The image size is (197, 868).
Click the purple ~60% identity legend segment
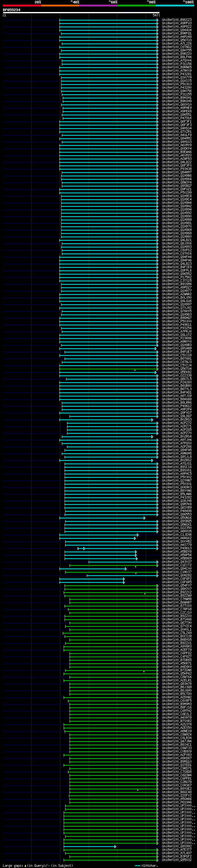[98, 6]
